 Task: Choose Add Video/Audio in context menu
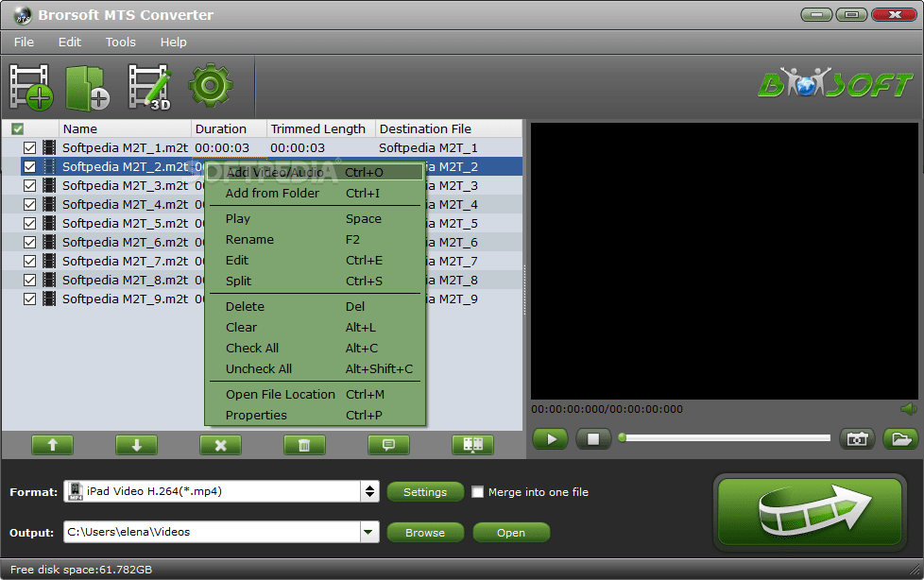point(315,172)
